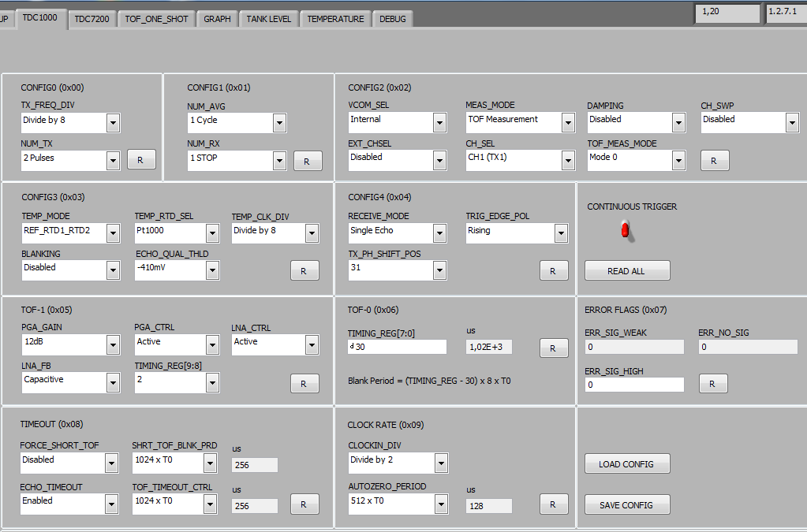The image size is (807, 532).
Task: Read ERROR FLAGS register with R button
Action: [713, 384]
